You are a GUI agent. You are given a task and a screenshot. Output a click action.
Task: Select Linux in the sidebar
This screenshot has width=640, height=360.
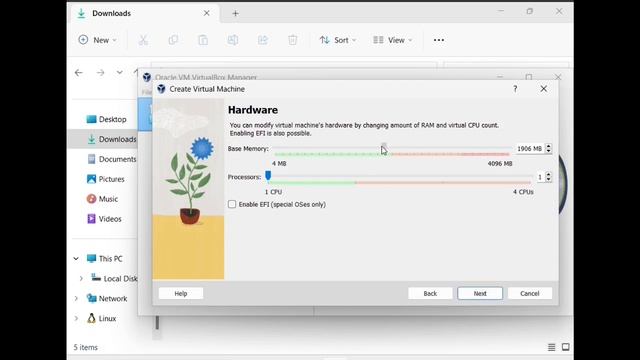(x=102, y=318)
